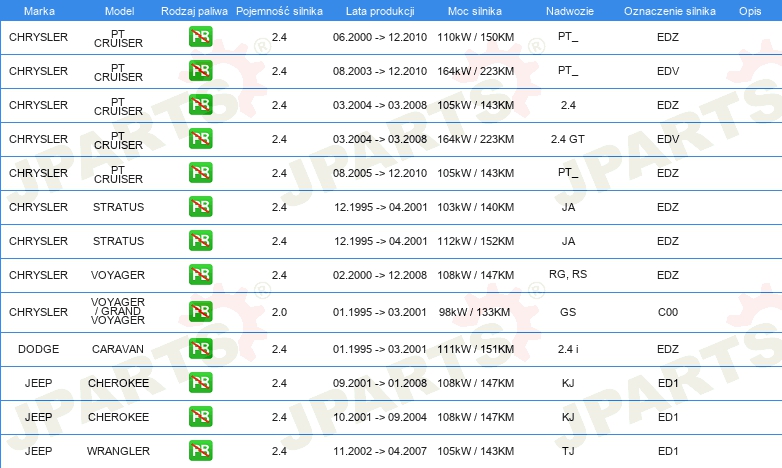Click the Moc silnika column header
Screen dimensions: 782x468
tap(475, 11)
